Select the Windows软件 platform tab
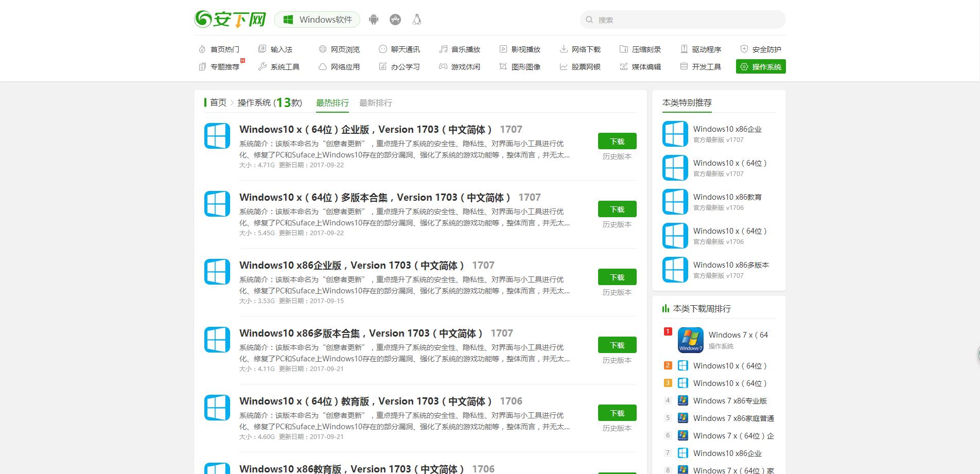This screenshot has width=980, height=474. pyautogui.click(x=317, y=20)
